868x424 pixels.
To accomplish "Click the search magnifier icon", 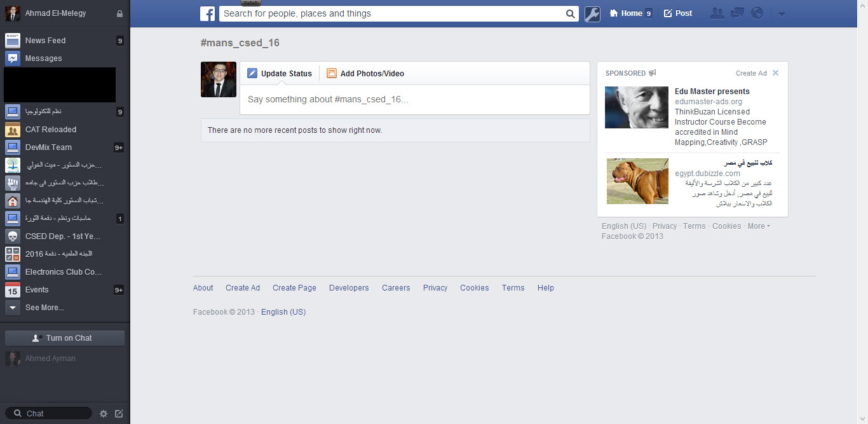I will (x=570, y=13).
